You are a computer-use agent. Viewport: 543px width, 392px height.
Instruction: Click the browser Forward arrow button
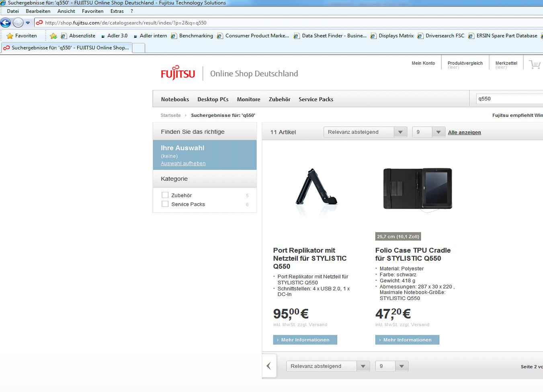18,22
